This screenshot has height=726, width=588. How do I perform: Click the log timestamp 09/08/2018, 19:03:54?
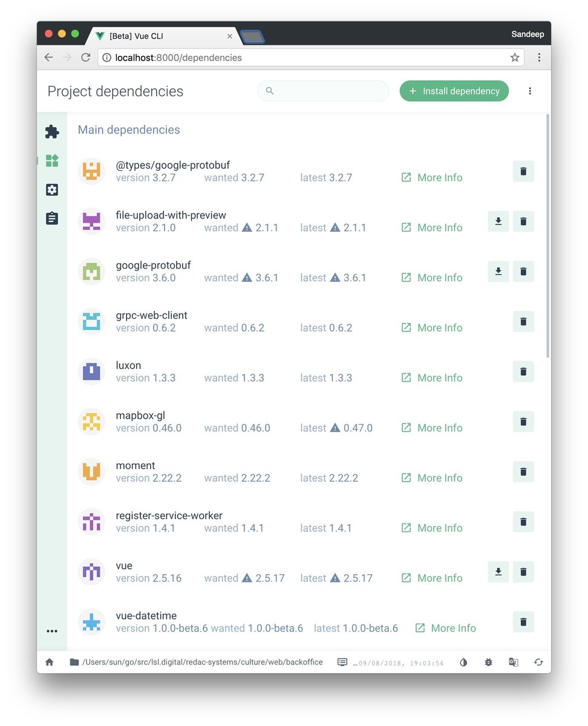pyautogui.click(x=401, y=663)
